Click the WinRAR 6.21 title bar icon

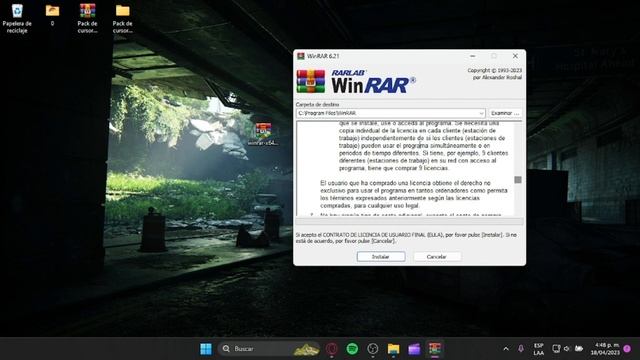tap(301, 56)
